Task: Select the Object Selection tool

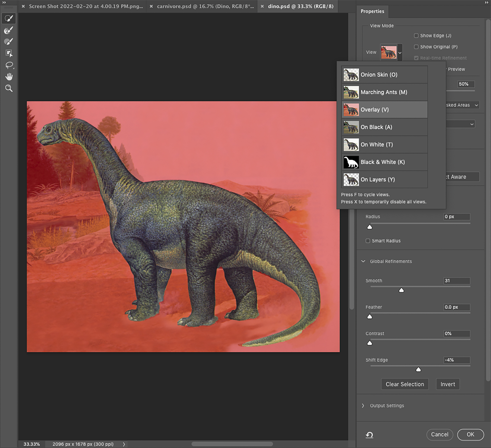Action: coord(9,53)
